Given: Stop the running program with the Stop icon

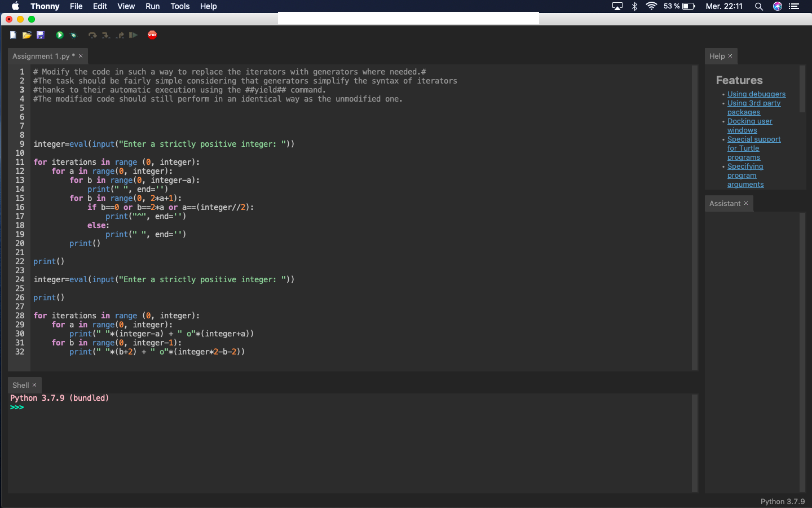Looking at the screenshot, I should coord(152,35).
